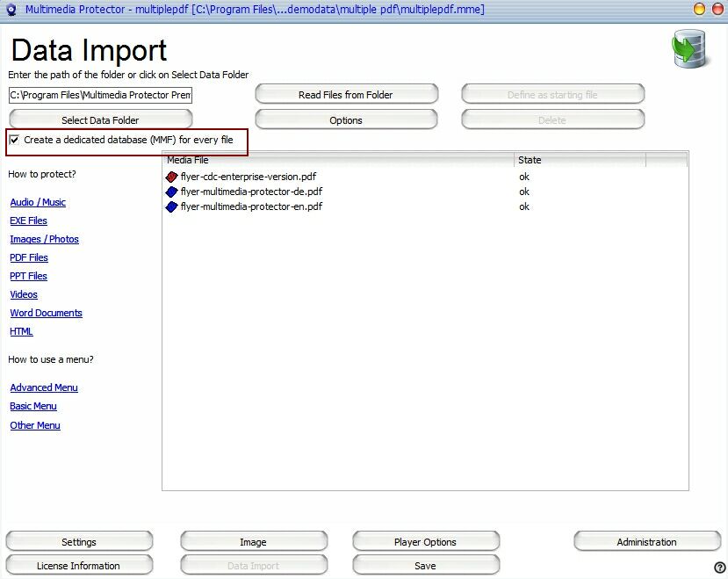Click the help question mark icon

720,568
